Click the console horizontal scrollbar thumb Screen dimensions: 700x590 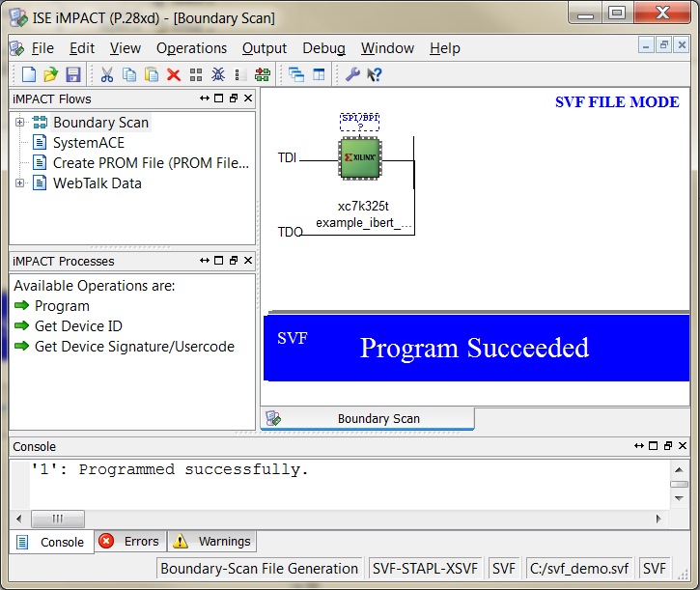click(58, 519)
